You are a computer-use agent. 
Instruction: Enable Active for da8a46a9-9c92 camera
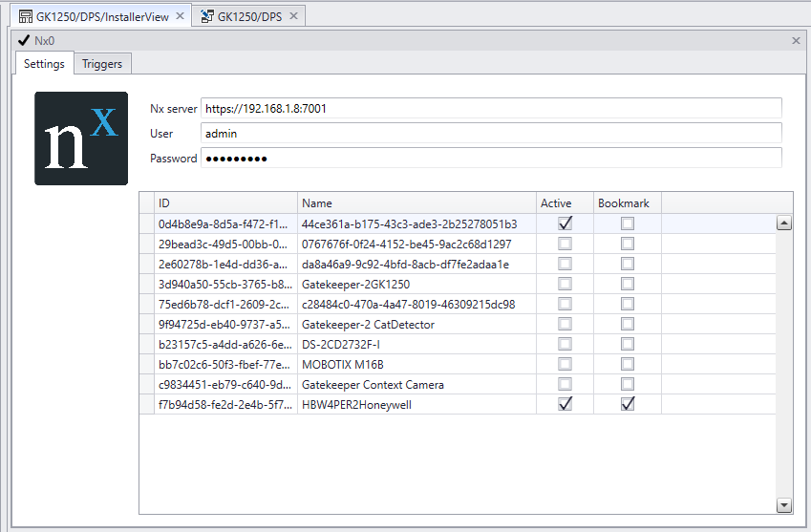point(565,264)
